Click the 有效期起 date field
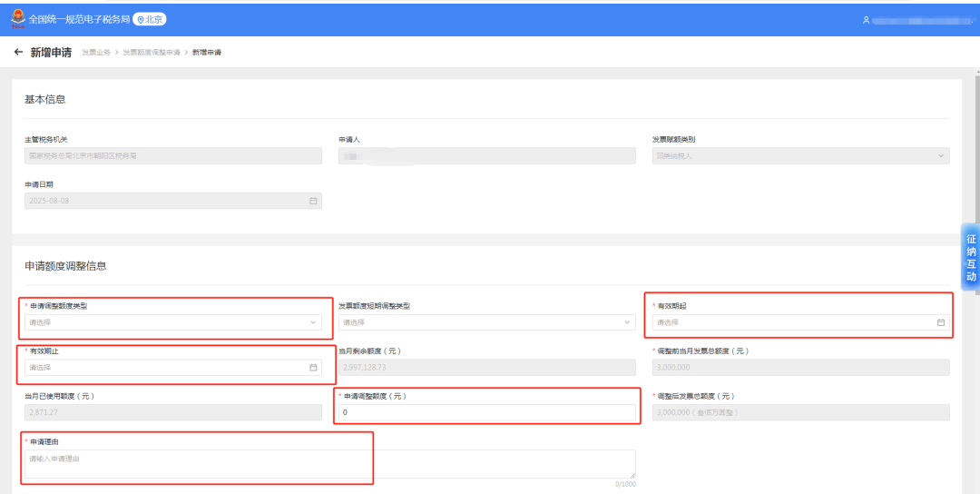This screenshot has width=980, height=494. pos(789,322)
